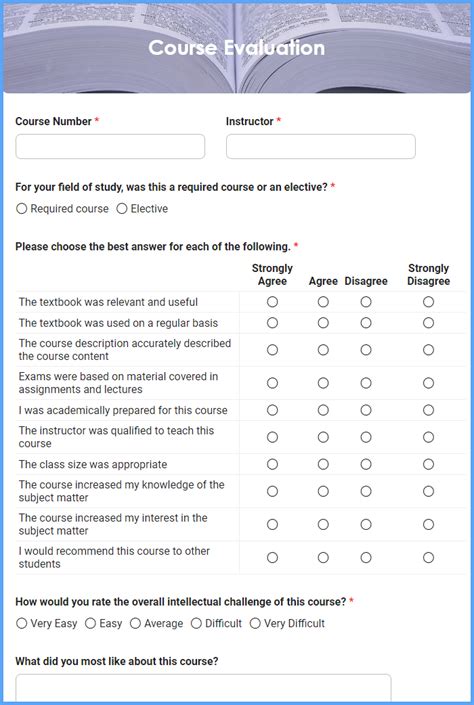Select Strongly Agree for instructor was qualified
This screenshot has height=705, width=474.
[272, 437]
